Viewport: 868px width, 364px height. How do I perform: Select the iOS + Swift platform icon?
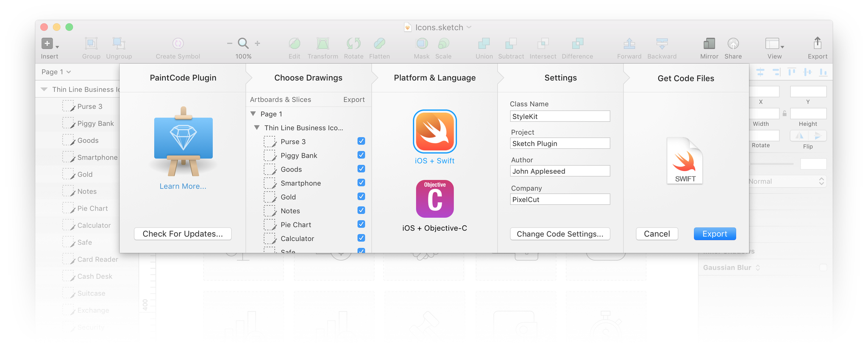[x=435, y=131]
